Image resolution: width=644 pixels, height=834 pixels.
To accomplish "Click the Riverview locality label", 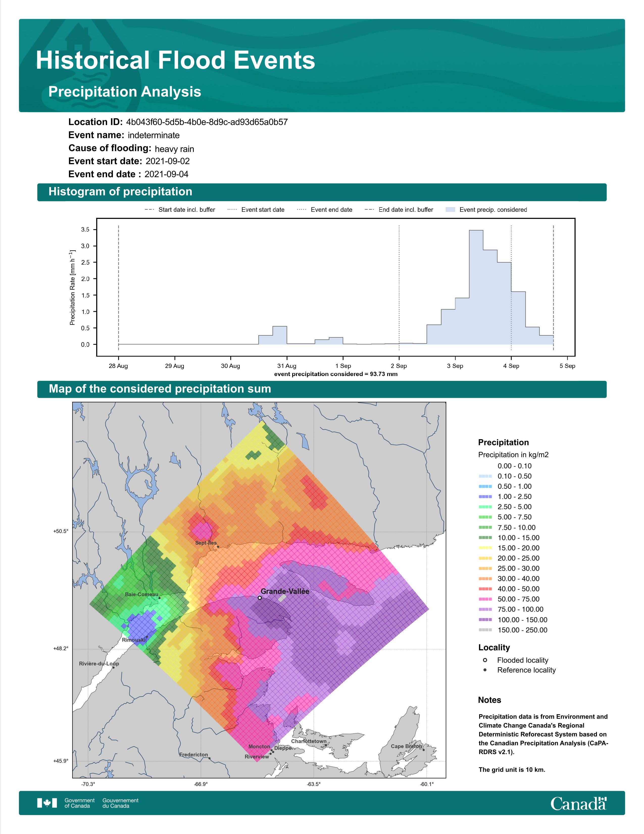I will [257, 757].
